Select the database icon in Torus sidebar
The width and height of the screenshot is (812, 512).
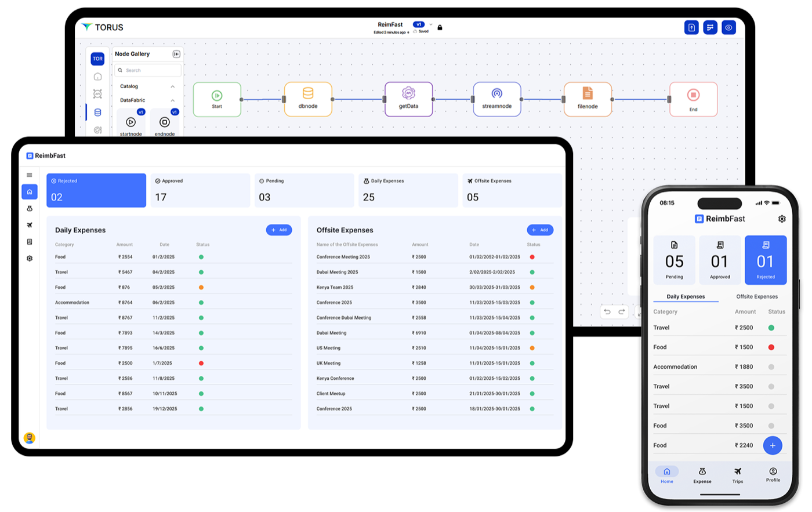(x=97, y=112)
